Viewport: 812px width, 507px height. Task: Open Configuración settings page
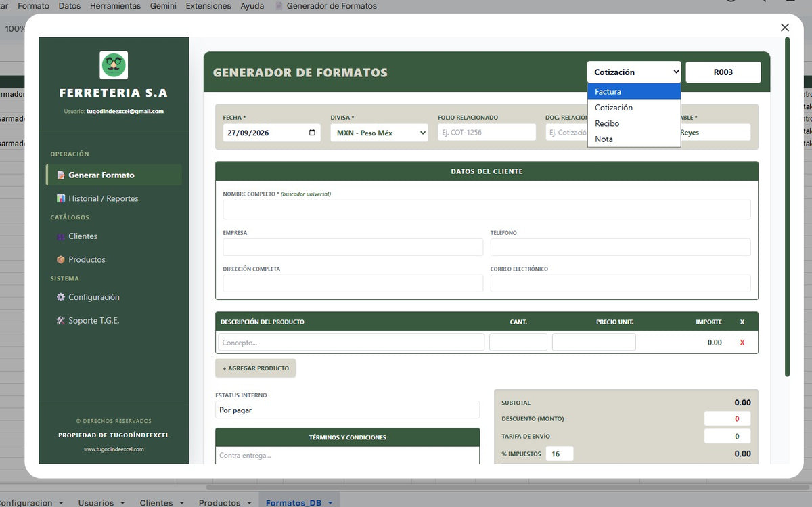(x=114, y=297)
